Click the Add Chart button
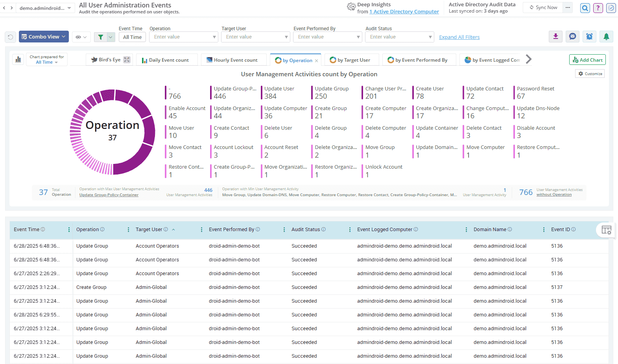Image resolution: width=618 pixels, height=364 pixels. pyautogui.click(x=587, y=60)
